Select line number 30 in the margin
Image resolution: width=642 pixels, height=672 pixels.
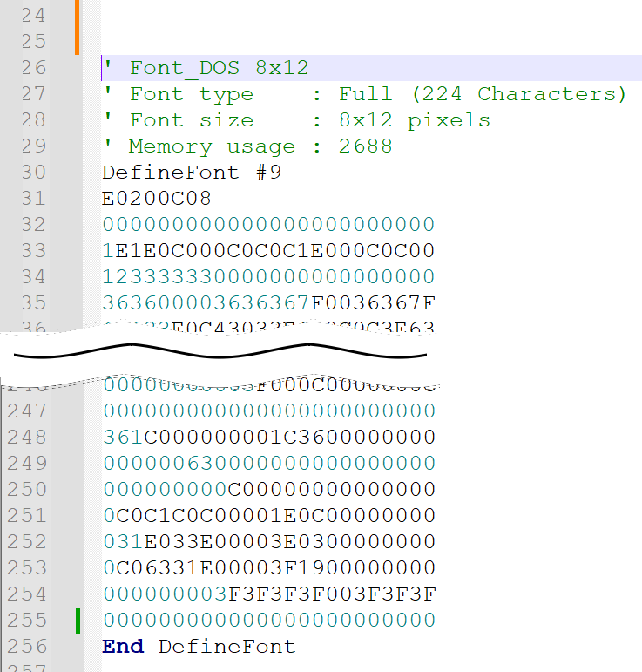(x=31, y=173)
